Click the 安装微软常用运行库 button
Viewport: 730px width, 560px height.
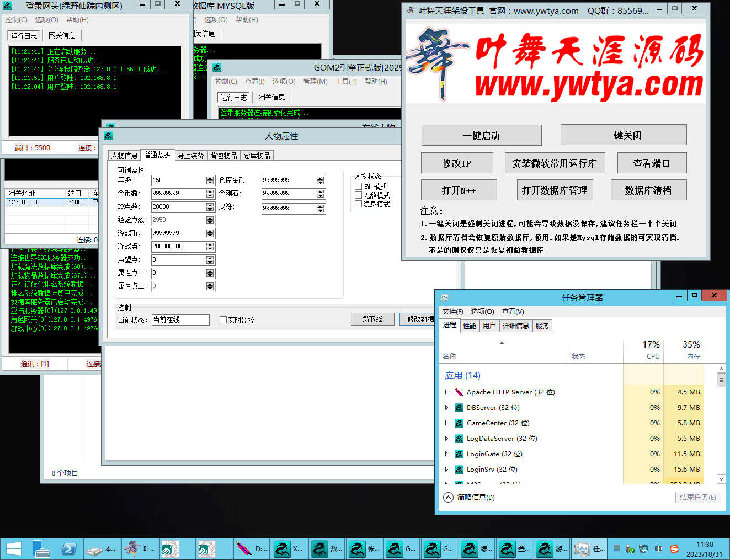[x=555, y=163]
